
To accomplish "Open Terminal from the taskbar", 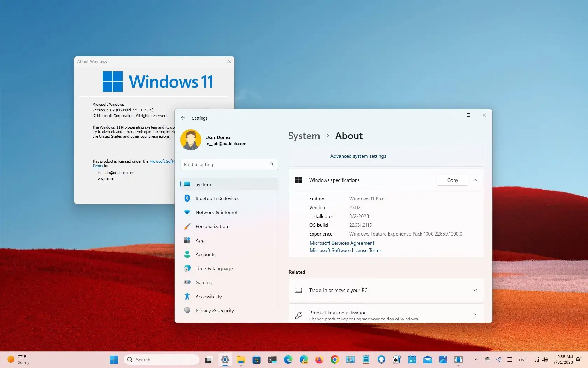I will coord(272,360).
